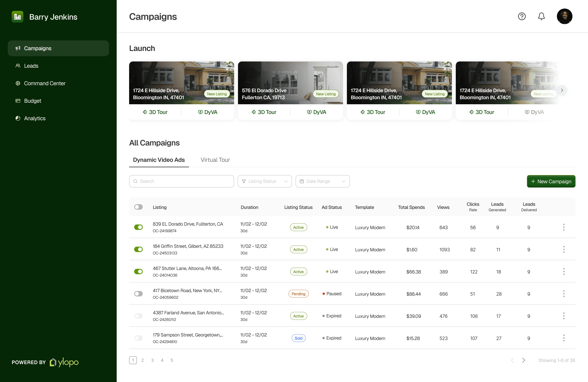Enable the 417 Bicetown Road campaign toggle
This screenshot has width=588, height=382.
pyautogui.click(x=138, y=294)
